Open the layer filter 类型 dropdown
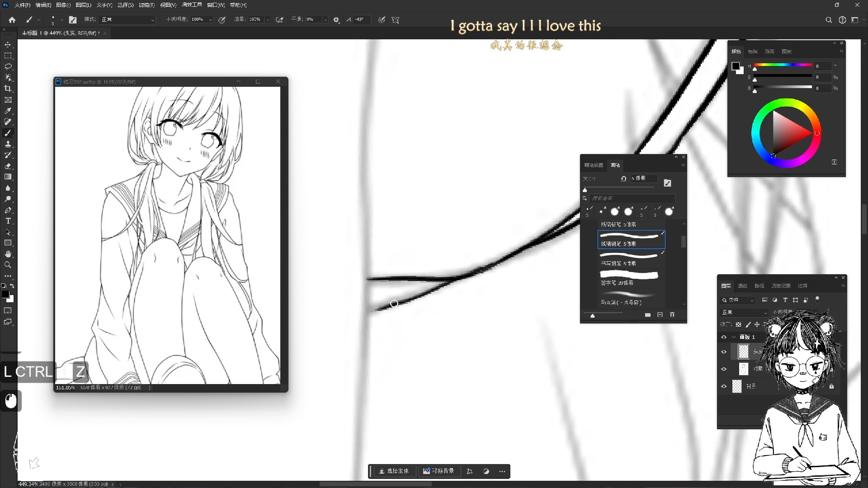 737,300
